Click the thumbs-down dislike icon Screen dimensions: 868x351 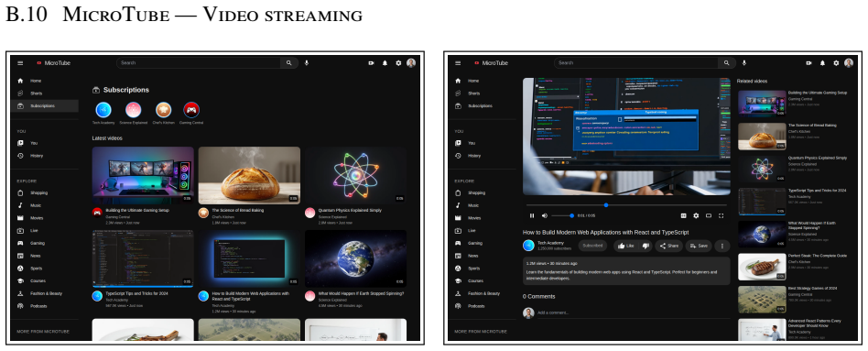645,246
